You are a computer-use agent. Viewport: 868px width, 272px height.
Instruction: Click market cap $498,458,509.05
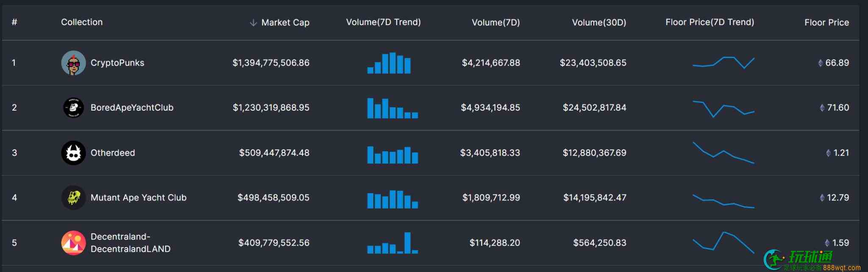point(273,197)
